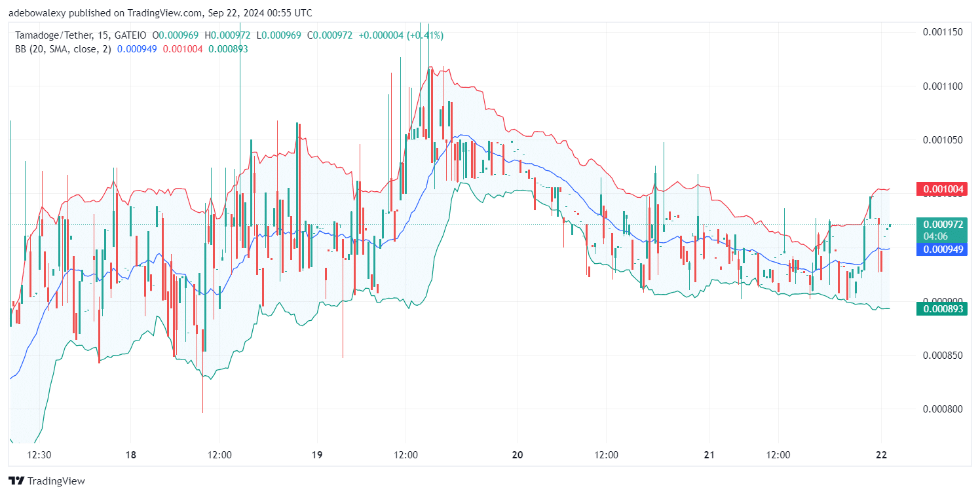Click the change percentage +0.41% value
The image size is (980, 495).
pos(426,35)
